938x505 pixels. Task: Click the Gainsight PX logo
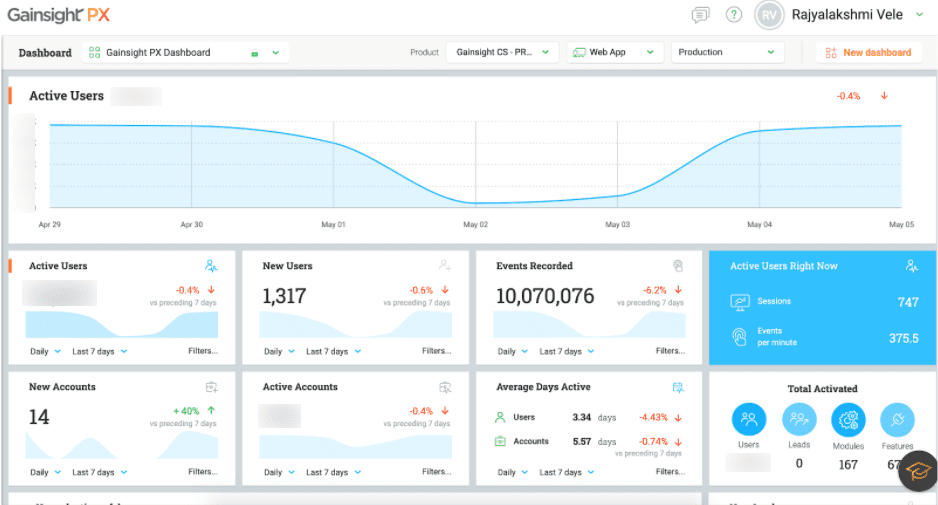[x=57, y=15]
